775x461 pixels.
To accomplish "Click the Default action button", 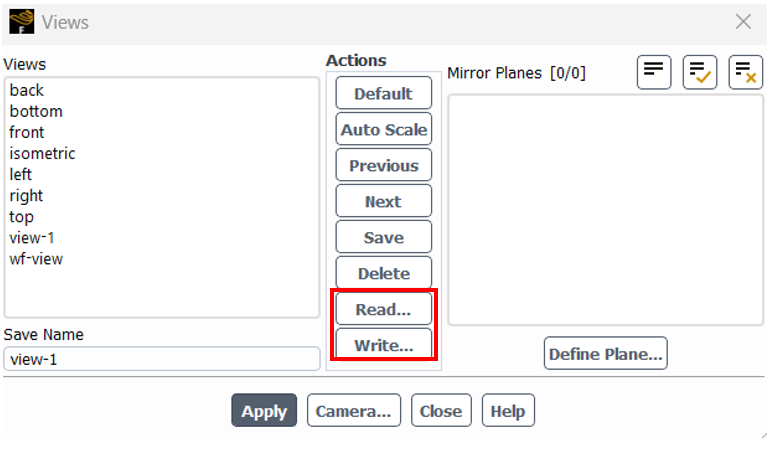I will tap(384, 93).
